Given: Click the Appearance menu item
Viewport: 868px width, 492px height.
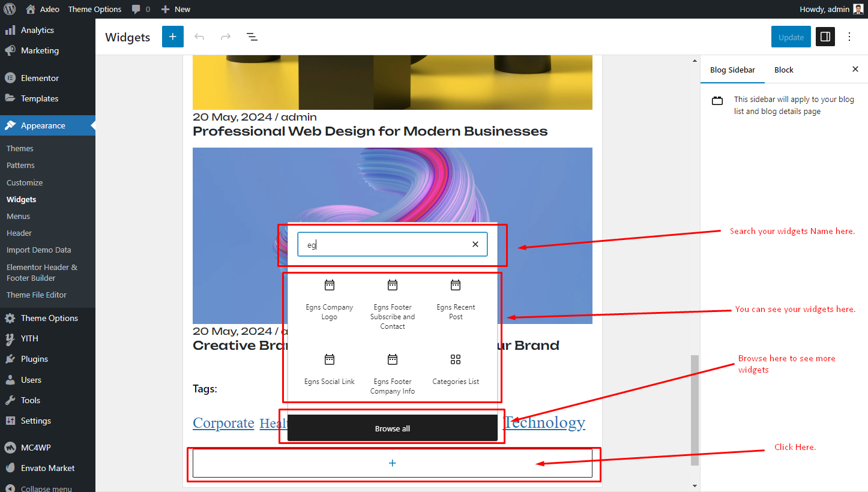Looking at the screenshot, I should pyautogui.click(x=47, y=125).
